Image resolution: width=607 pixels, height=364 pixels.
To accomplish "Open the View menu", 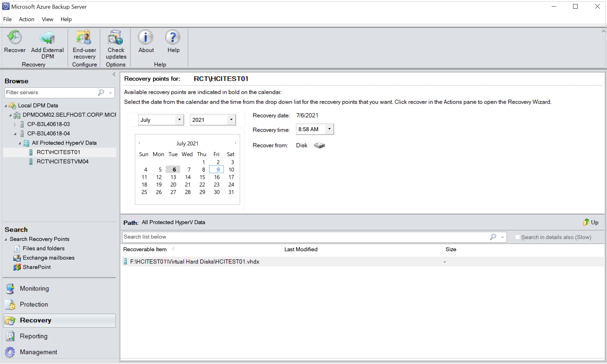I will (x=46, y=19).
